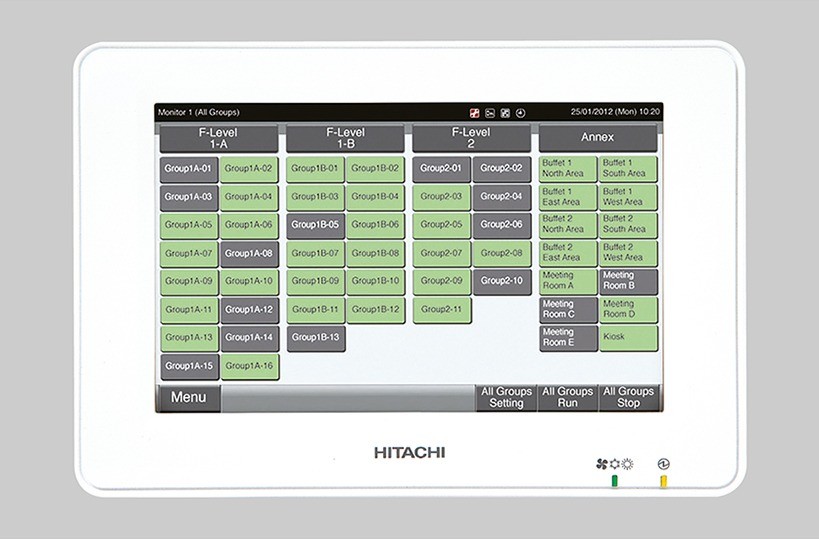Select Group2-03 tile
This screenshot has width=819, height=539.
(441, 197)
